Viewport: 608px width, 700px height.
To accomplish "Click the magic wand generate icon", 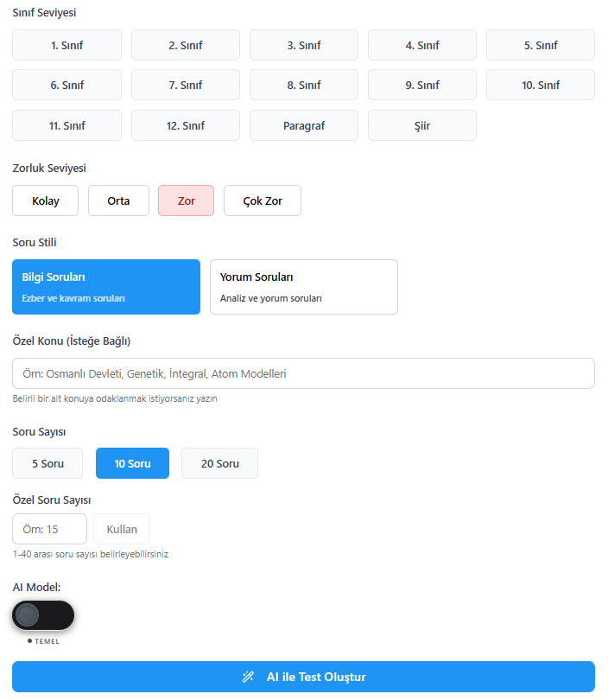I will [250, 677].
